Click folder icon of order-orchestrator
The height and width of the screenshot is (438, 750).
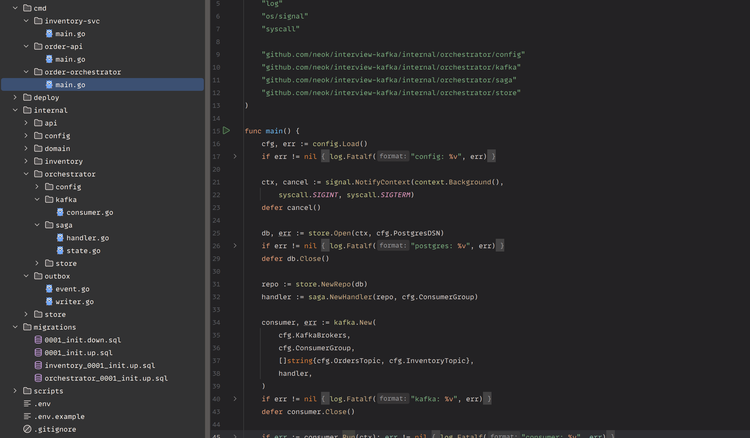38,72
